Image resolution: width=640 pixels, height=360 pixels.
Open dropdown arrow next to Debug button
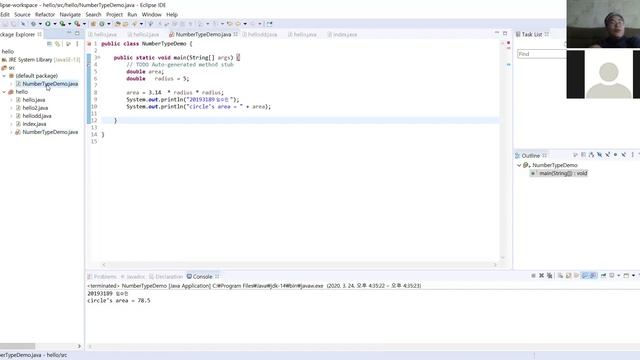(40, 24)
